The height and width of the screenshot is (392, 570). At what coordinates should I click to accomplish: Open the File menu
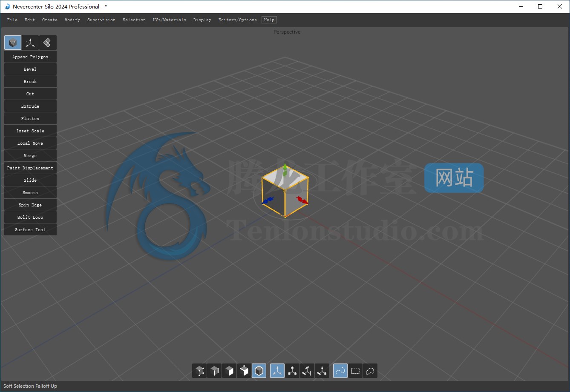pos(12,20)
